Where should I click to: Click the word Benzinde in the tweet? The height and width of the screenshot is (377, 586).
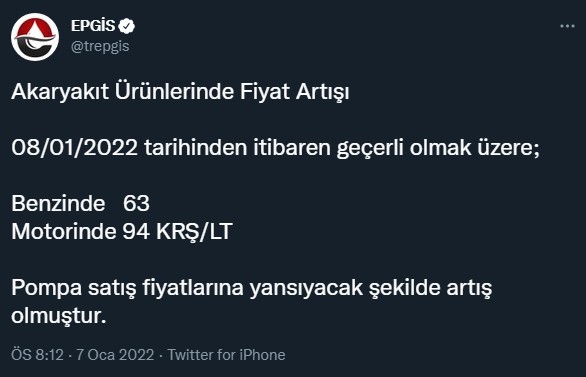(58, 204)
